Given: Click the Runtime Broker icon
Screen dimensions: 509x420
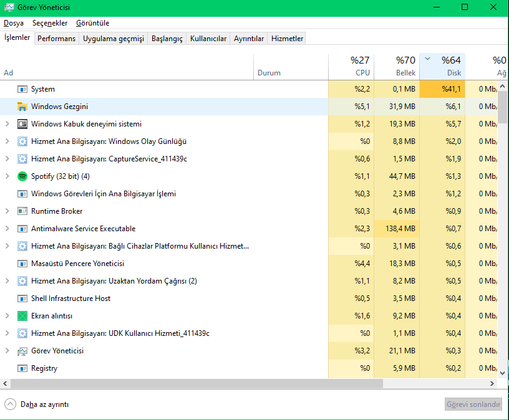Looking at the screenshot, I should click(x=22, y=211).
